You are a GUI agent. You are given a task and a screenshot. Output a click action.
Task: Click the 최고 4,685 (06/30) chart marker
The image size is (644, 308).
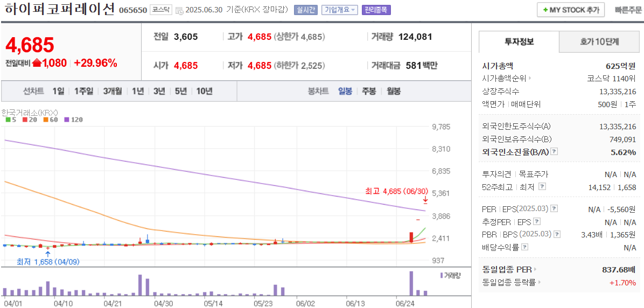click(x=397, y=191)
